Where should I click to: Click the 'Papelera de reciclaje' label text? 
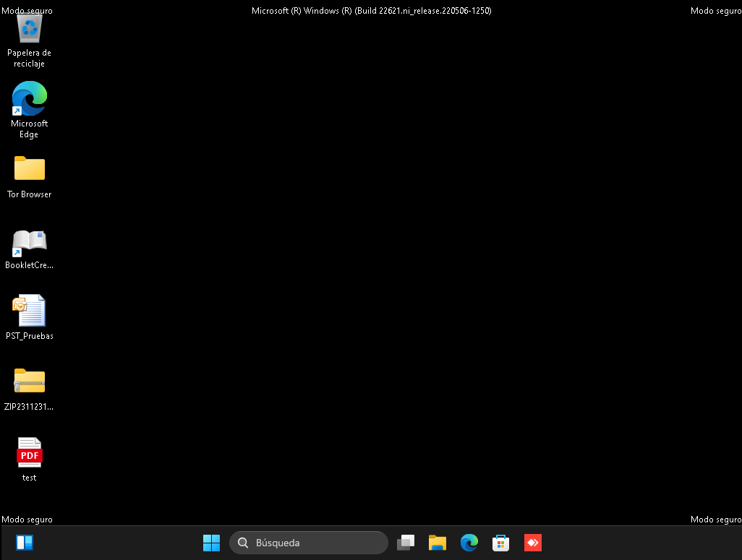(x=30, y=59)
